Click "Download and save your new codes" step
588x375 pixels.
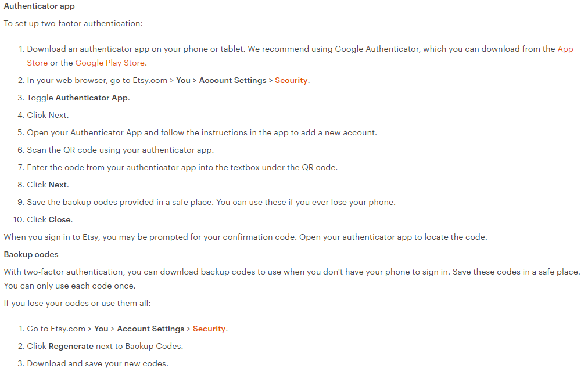tap(98, 363)
